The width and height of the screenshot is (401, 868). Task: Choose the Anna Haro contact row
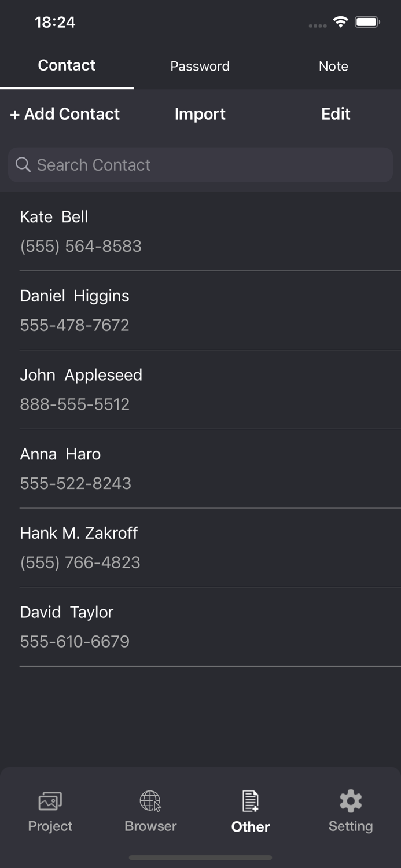(x=200, y=469)
